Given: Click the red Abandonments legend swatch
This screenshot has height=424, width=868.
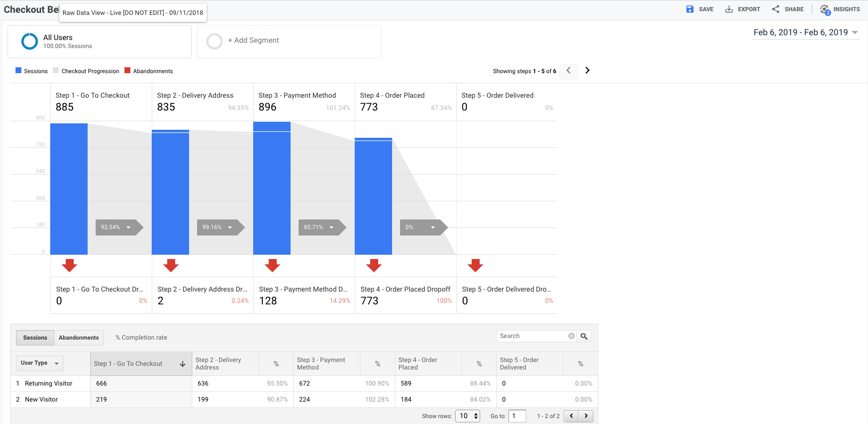Looking at the screenshot, I should click(x=128, y=70).
